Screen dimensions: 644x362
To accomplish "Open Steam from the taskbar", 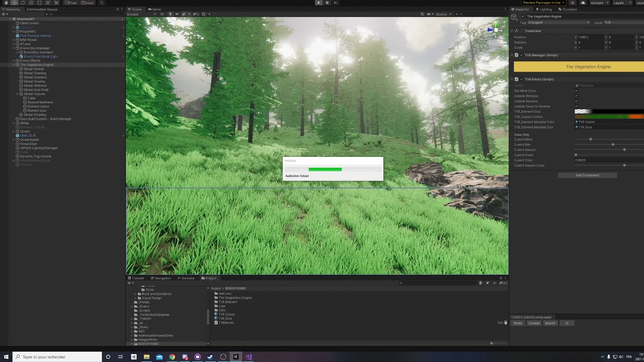I will coord(210,356).
